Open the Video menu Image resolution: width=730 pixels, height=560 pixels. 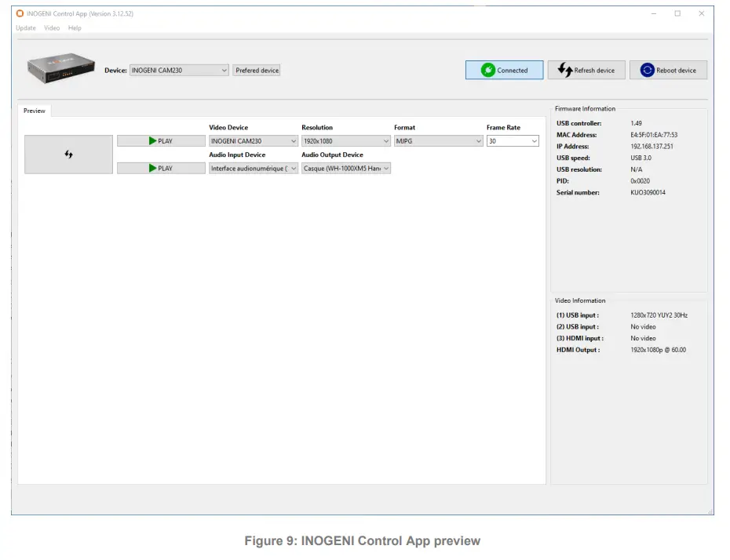pos(52,28)
